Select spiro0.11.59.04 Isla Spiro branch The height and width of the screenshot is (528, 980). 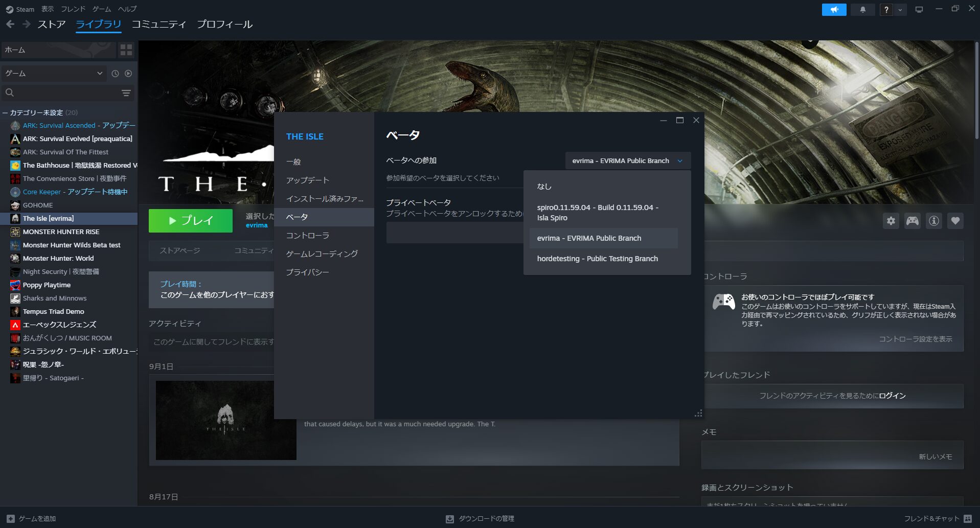[x=604, y=213]
